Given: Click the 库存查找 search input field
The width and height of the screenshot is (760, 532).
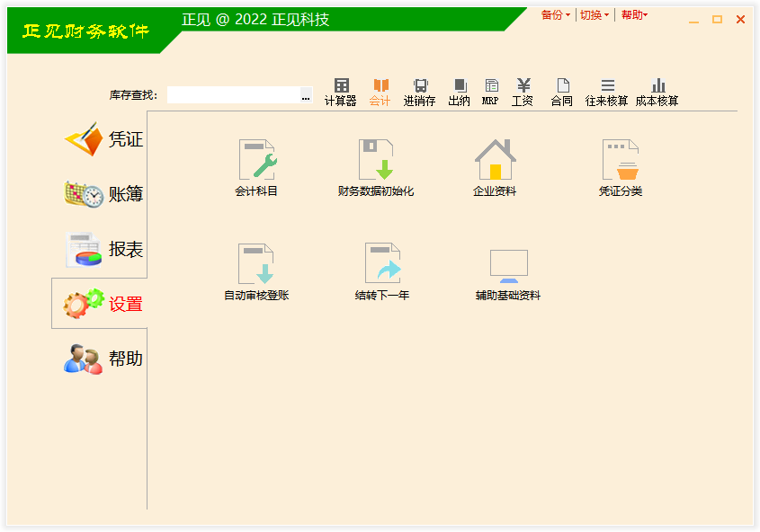Looking at the screenshot, I should 232,95.
